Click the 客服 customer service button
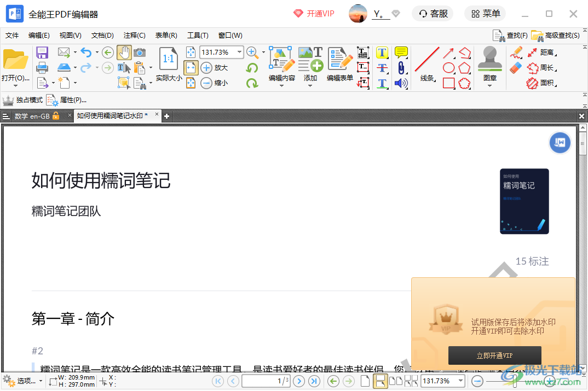Image resolution: width=588 pixels, height=391 pixels. (x=433, y=14)
